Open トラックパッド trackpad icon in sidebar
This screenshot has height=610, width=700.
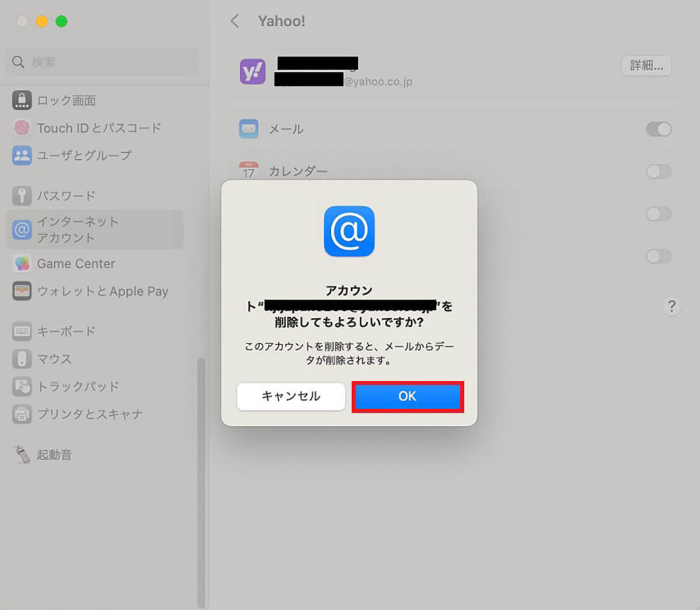coord(22,386)
